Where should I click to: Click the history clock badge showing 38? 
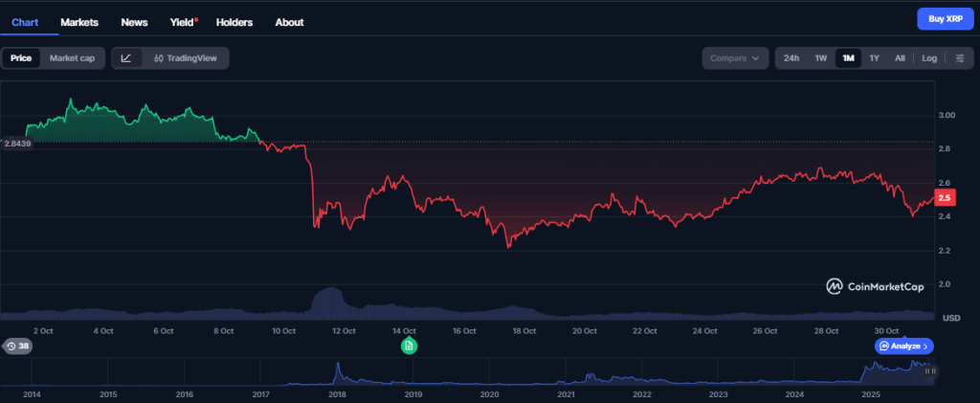[16, 346]
